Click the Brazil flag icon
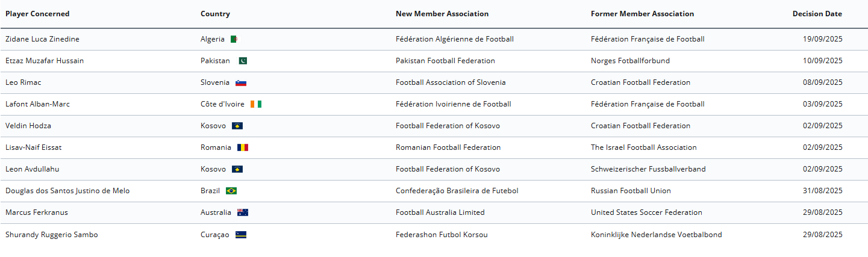868x257 pixels. (x=231, y=191)
